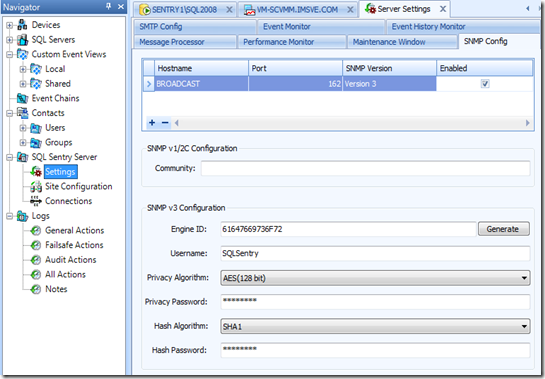Click the Notes log icon

(x=36, y=289)
